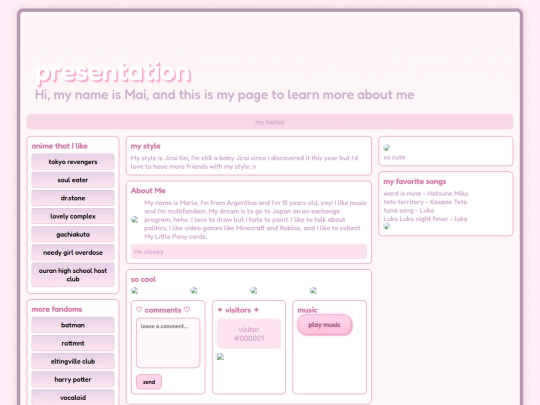The height and width of the screenshot is (405, 540).
Task: Open the needy girl overdose entry
Action: coord(73,252)
